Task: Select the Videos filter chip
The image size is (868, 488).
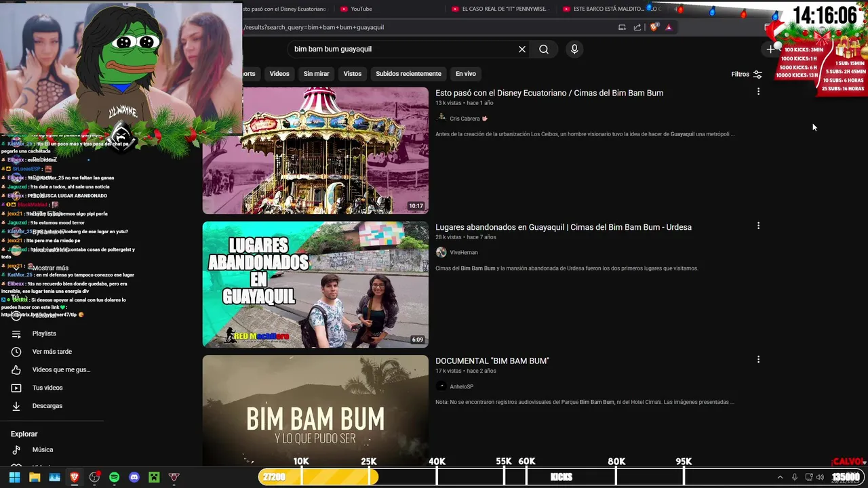Action: [x=279, y=74]
